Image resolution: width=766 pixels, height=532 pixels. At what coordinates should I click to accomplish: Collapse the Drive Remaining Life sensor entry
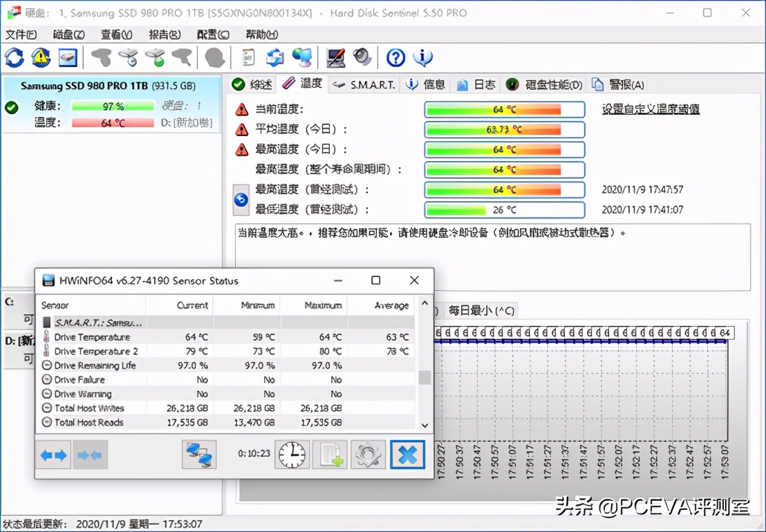click(46, 365)
